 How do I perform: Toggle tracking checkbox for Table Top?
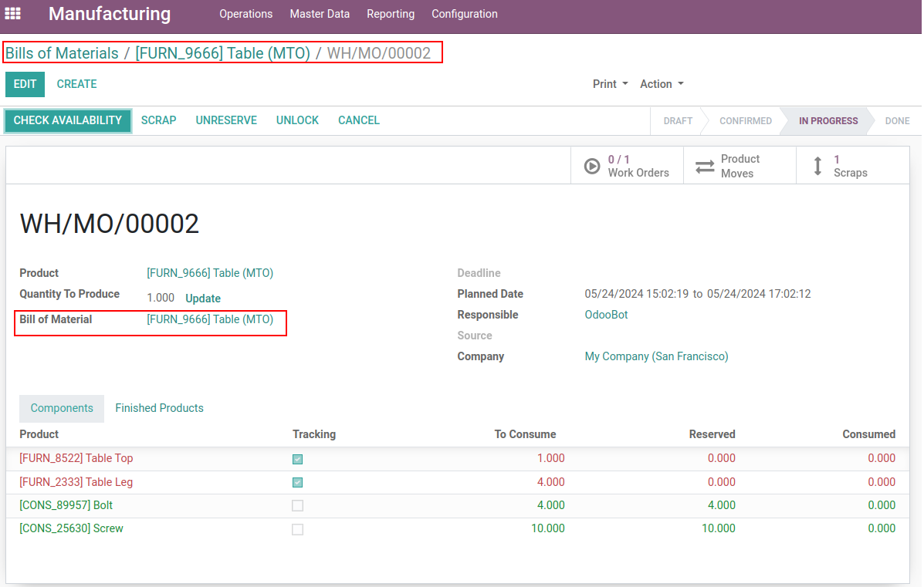coord(297,459)
